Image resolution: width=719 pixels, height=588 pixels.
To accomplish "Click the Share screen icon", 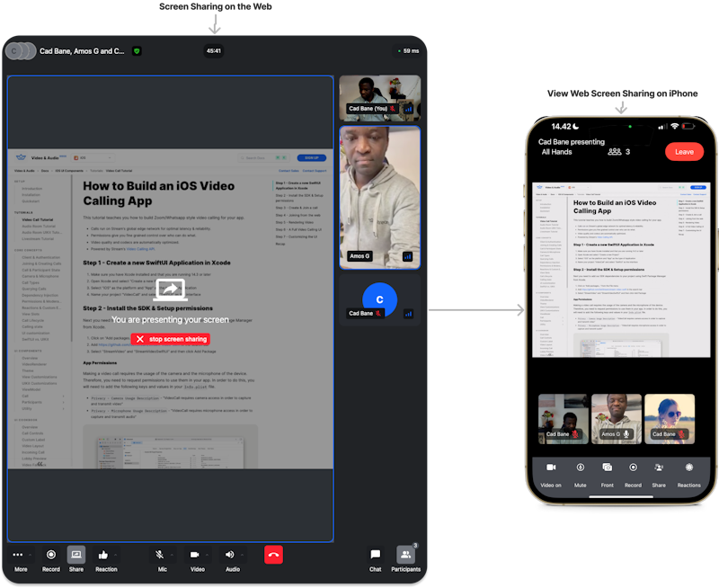I will pyautogui.click(x=76, y=555).
